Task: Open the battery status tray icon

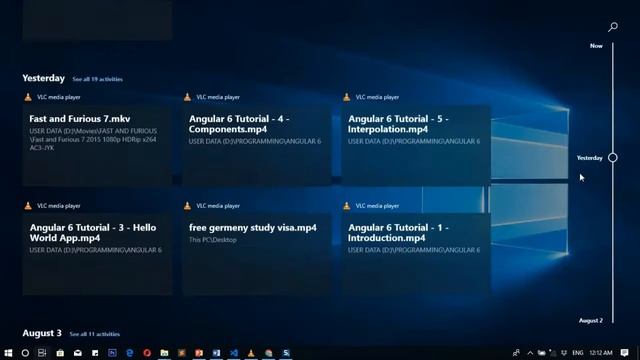Action: pyautogui.click(x=542, y=353)
